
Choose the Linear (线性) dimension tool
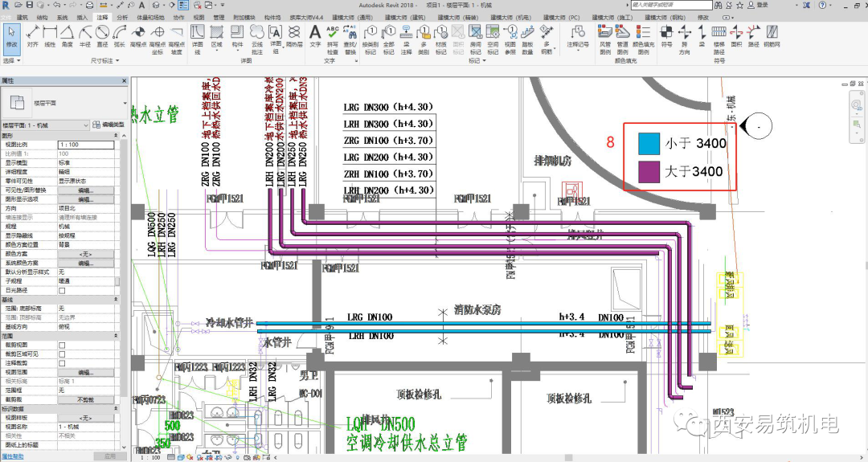point(50,36)
